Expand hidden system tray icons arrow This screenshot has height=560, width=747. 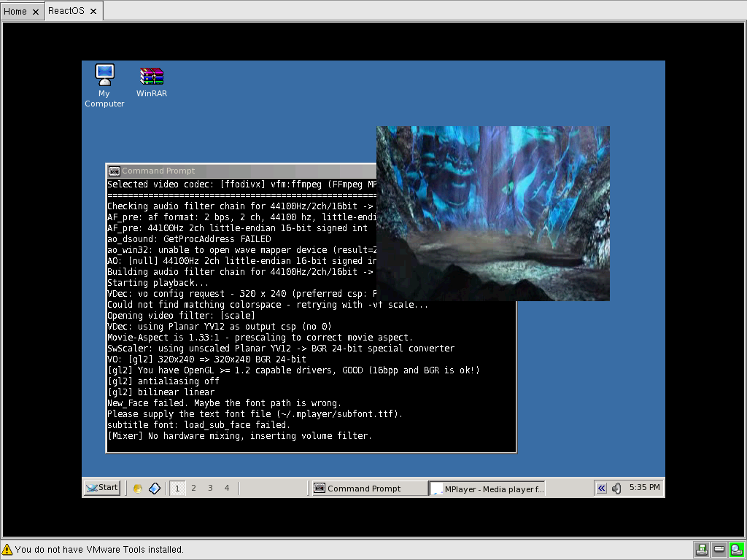601,488
